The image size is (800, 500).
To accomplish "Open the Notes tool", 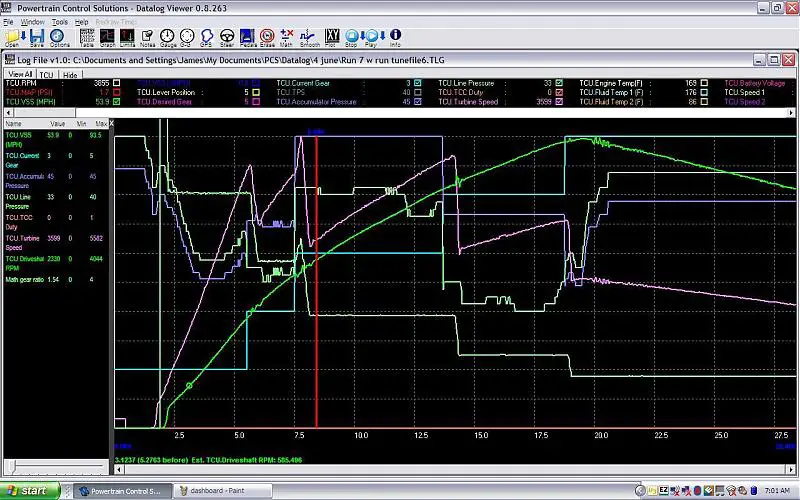I will (x=147, y=37).
